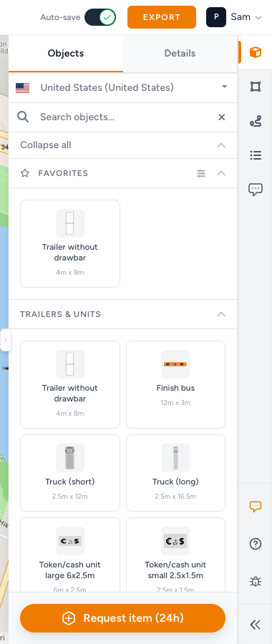The width and height of the screenshot is (272, 644).
Task: Open the help question mark icon
Action: pos(255,545)
